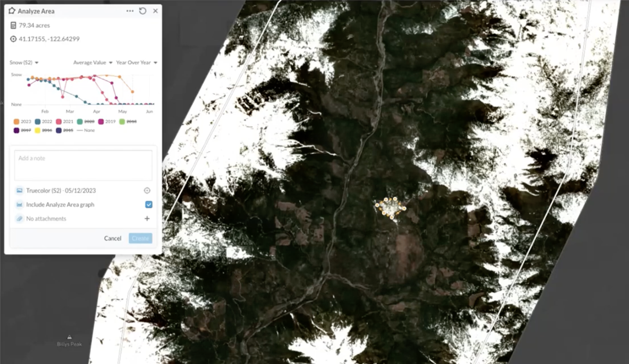Click the coordinates 41.17155, -122.64299
This screenshot has height=364, width=629.
(x=49, y=39)
